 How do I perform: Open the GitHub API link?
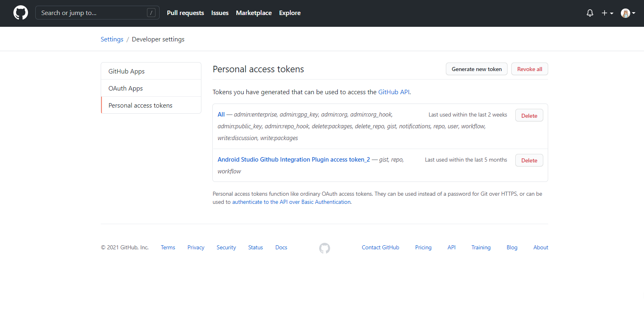[393, 92]
